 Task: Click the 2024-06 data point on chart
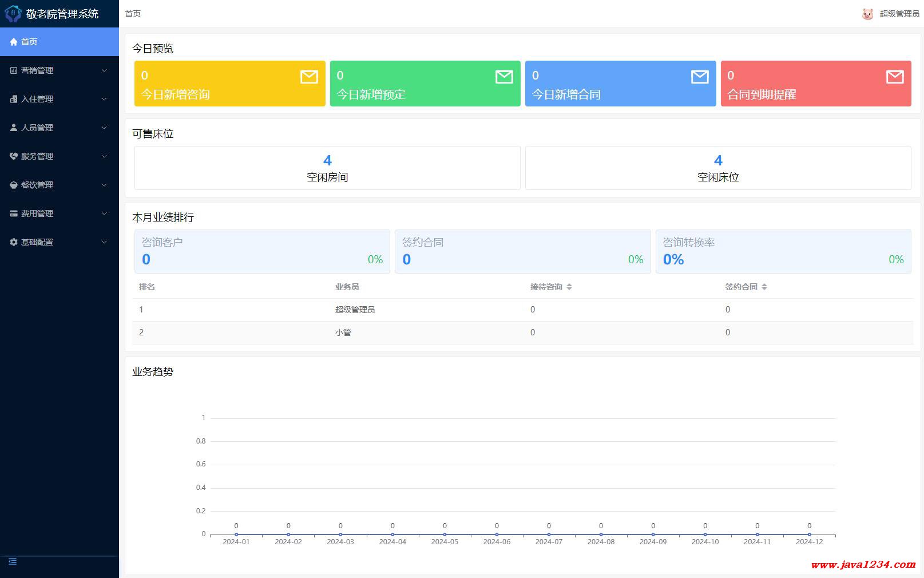[x=497, y=535]
